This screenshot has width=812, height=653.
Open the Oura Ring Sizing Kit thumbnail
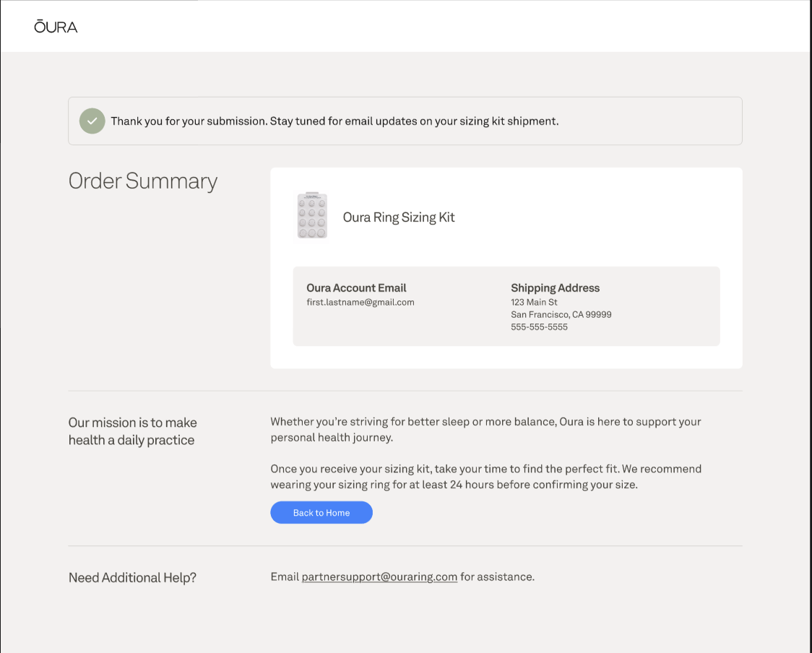pyautogui.click(x=312, y=217)
